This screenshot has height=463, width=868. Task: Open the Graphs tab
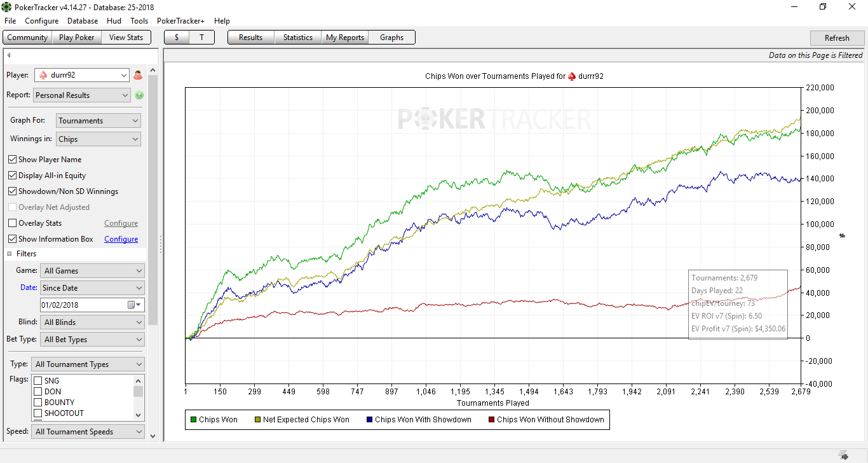tap(391, 38)
